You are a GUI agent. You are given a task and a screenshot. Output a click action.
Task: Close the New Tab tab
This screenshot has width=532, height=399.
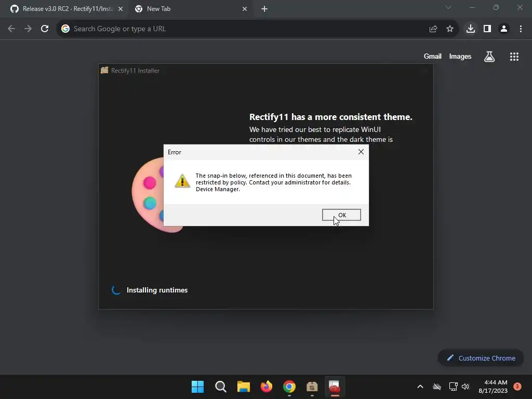[x=245, y=9]
